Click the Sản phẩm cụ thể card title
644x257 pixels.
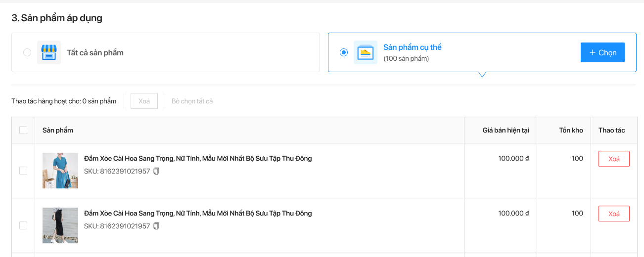pos(413,47)
